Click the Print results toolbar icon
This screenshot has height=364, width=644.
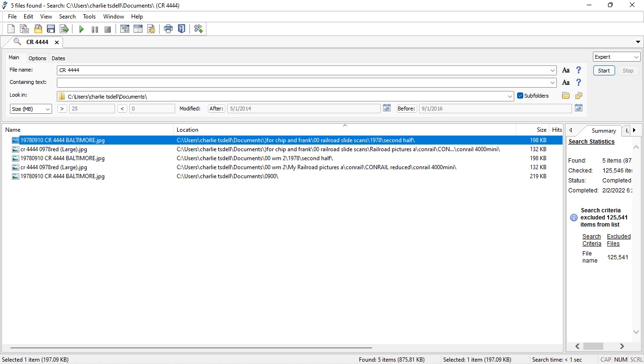tap(168, 29)
